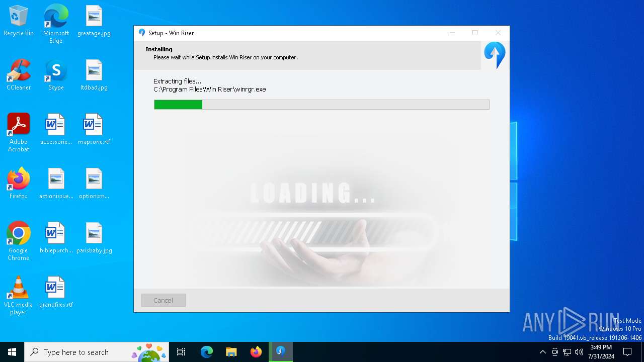Select the actionissue... image file icon
Image resolution: width=644 pixels, height=362 pixels.
click(x=56, y=184)
